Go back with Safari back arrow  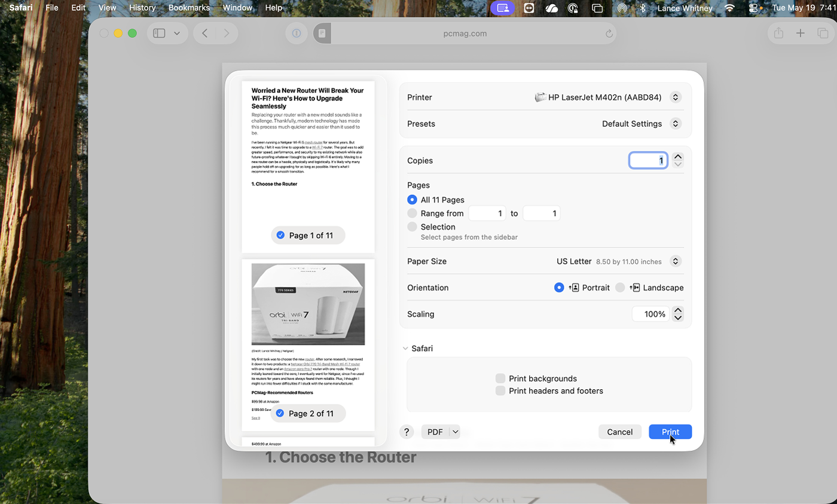tap(205, 33)
